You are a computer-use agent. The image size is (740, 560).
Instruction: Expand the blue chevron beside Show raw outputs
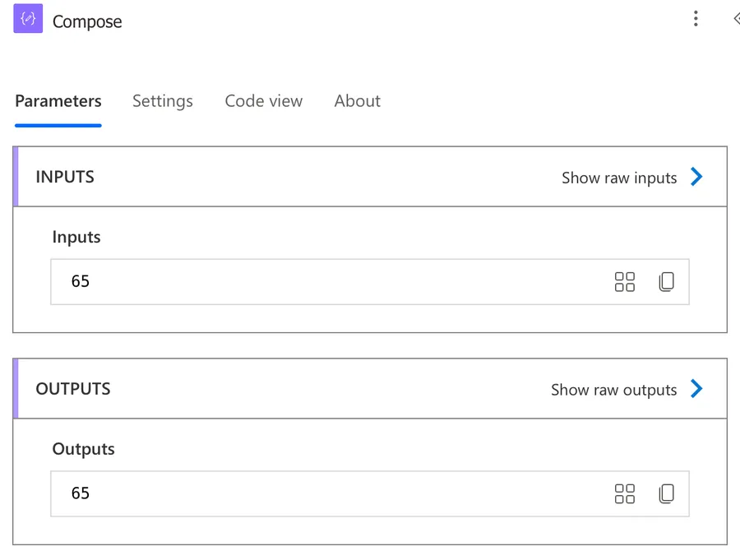click(696, 389)
